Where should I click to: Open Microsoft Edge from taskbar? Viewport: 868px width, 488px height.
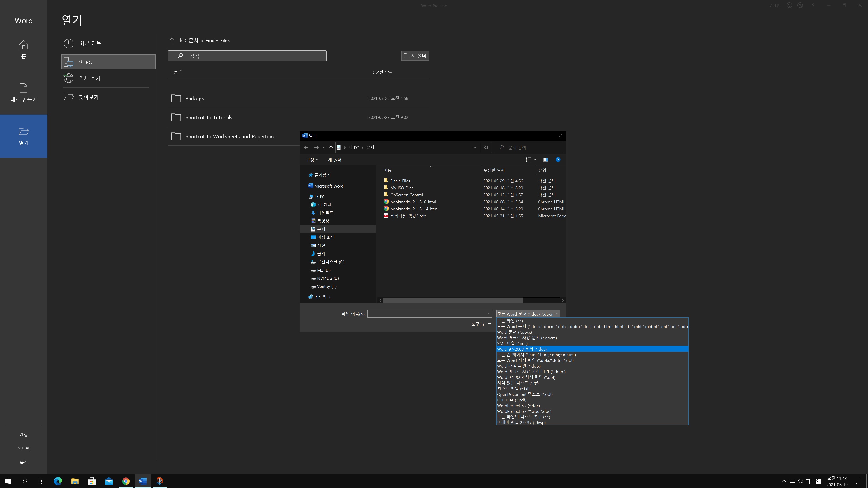tap(58, 481)
